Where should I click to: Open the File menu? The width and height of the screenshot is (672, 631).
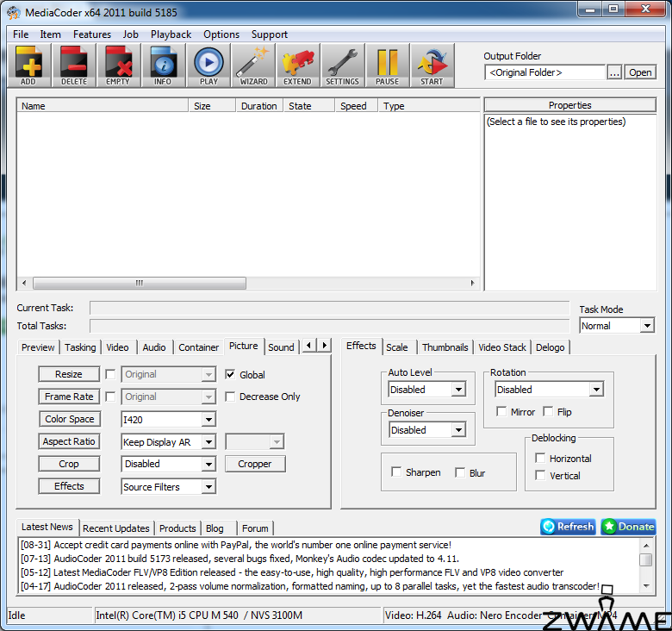pos(21,34)
